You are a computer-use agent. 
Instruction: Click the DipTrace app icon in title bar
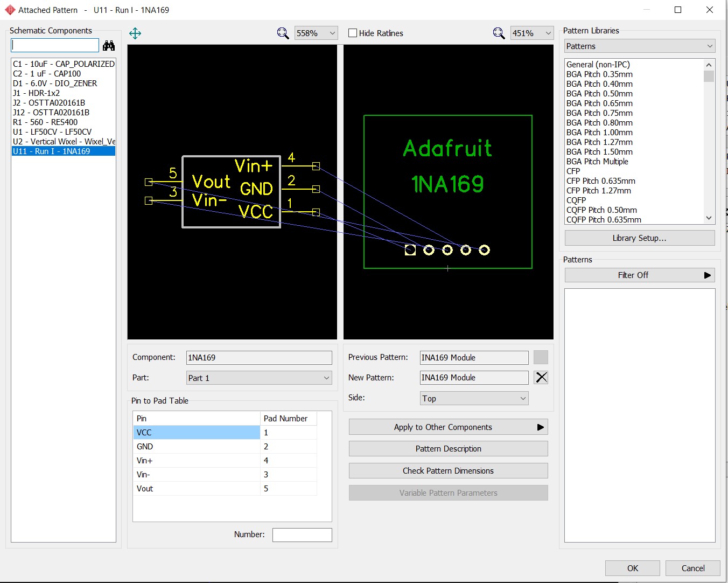pos(10,10)
